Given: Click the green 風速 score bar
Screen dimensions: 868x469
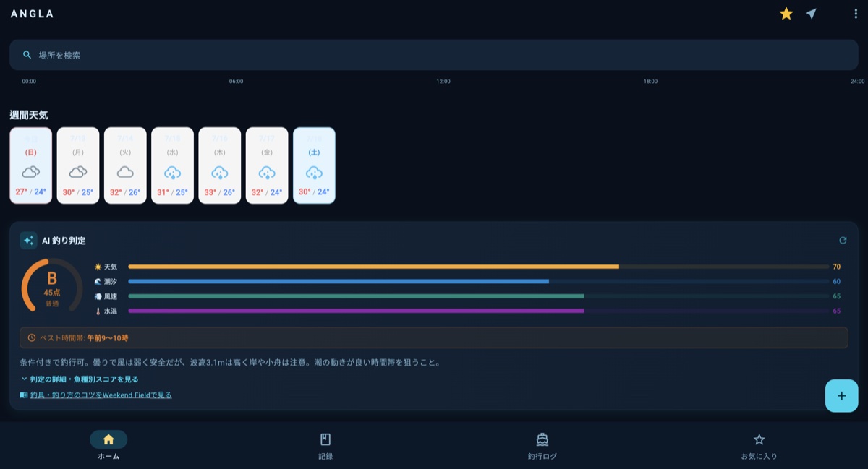Looking at the screenshot, I should pyautogui.click(x=479, y=296).
